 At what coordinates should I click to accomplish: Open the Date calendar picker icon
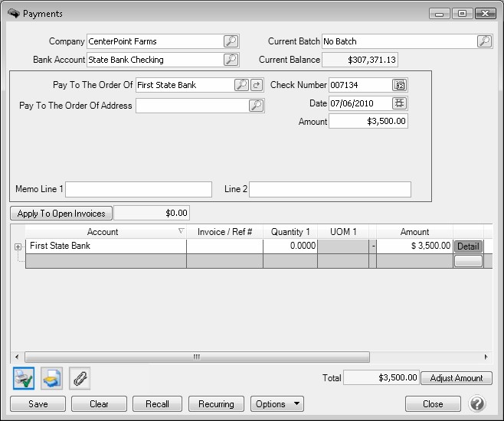click(x=399, y=103)
